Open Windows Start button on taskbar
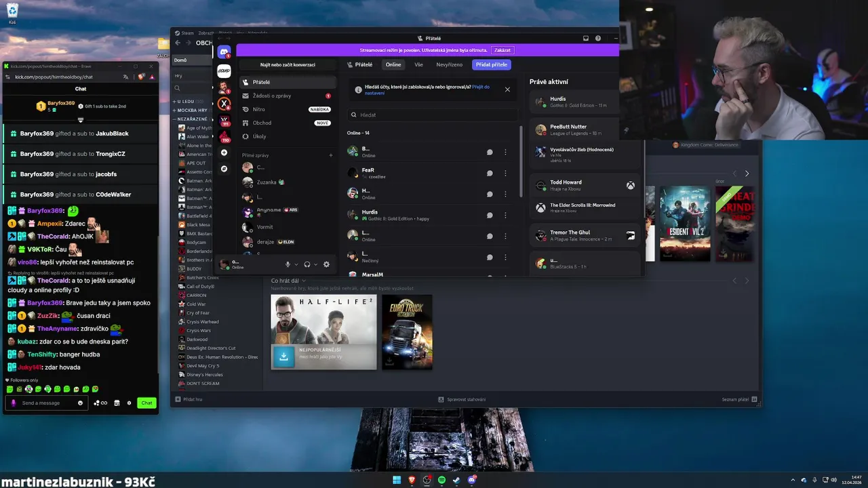This screenshot has width=868, height=488. coord(397,480)
